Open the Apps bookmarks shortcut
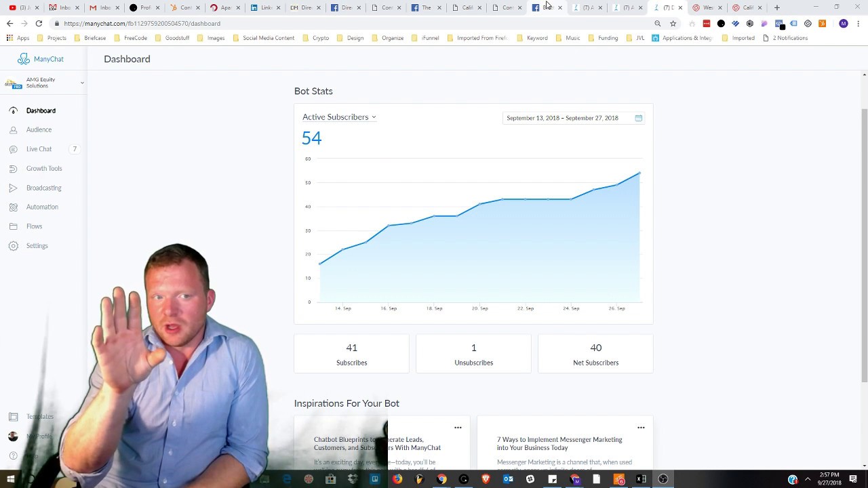Viewport: 868px width, 488px height. click(18, 38)
